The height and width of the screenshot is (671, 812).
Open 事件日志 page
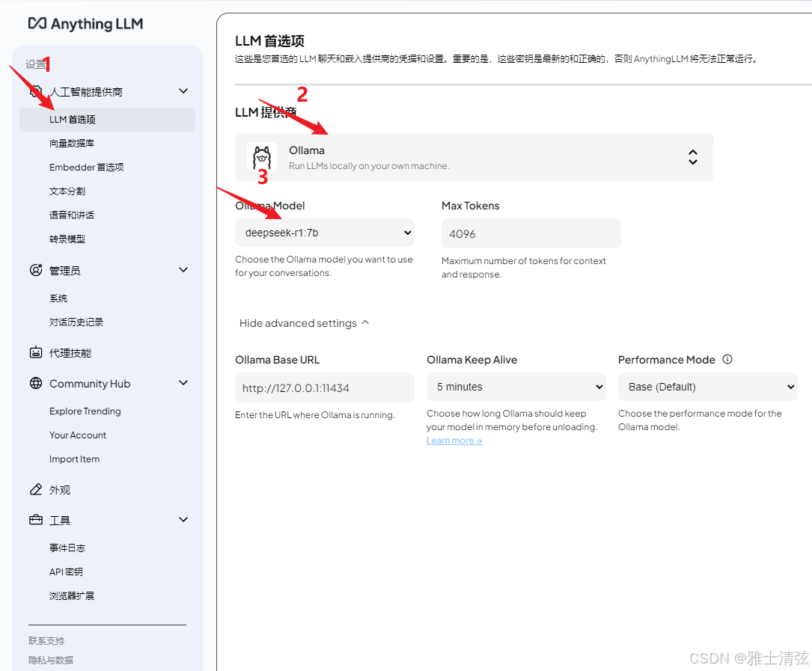coord(67,548)
